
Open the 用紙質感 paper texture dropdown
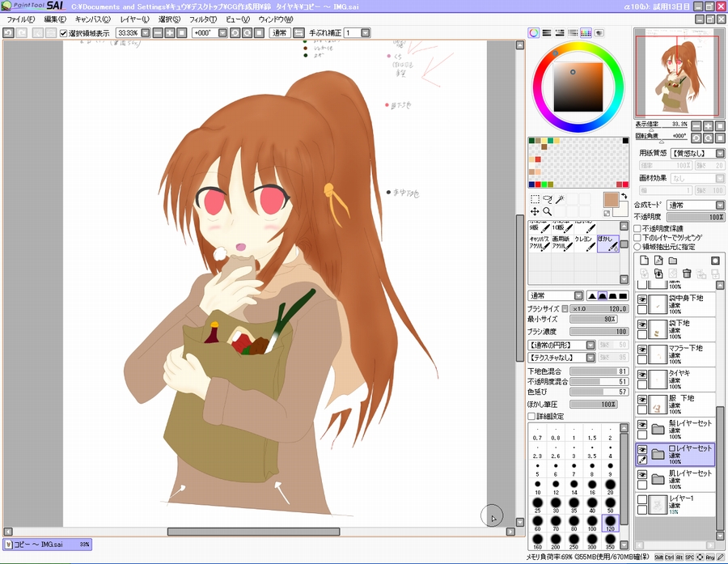720,153
